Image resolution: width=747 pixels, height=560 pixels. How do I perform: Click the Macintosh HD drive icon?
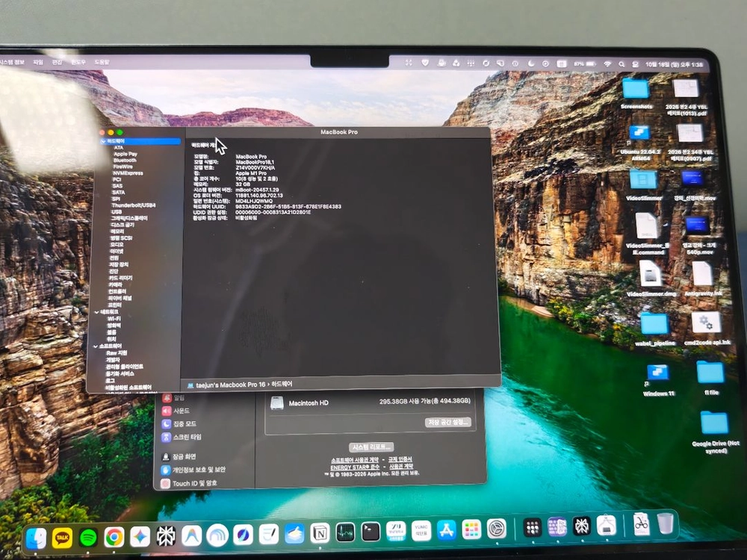pyautogui.click(x=277, y=403)
